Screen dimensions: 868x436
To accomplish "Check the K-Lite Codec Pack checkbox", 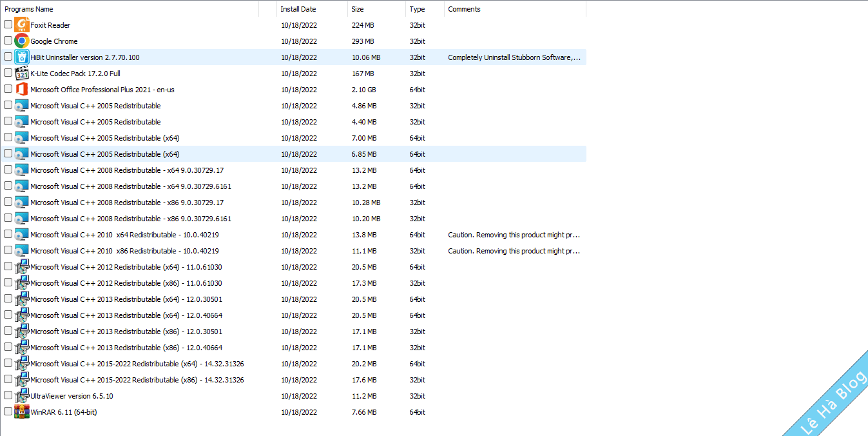I will tap(8, 73).
